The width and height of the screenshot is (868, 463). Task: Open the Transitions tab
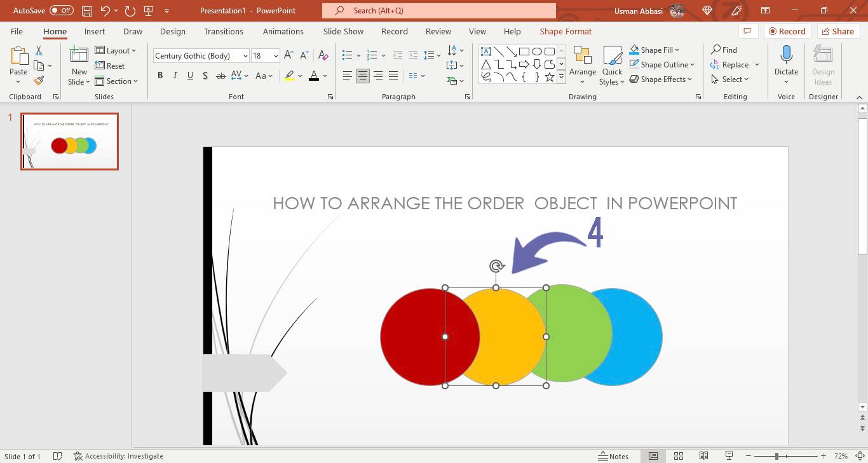coord(223,31)
